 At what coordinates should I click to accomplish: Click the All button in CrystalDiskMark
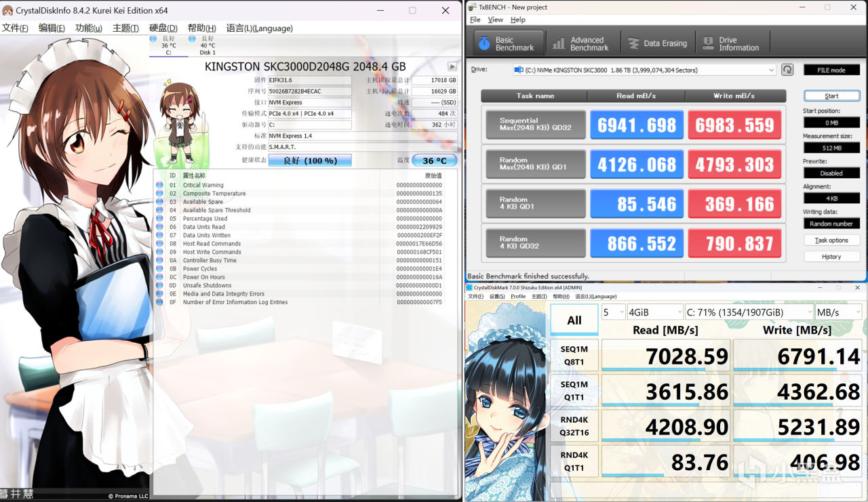574,320
